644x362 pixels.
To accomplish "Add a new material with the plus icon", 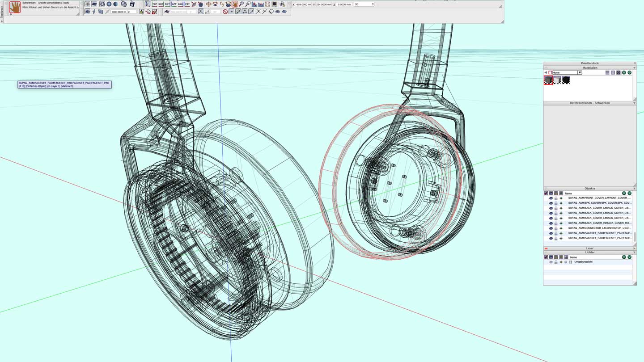I will 624,72.
